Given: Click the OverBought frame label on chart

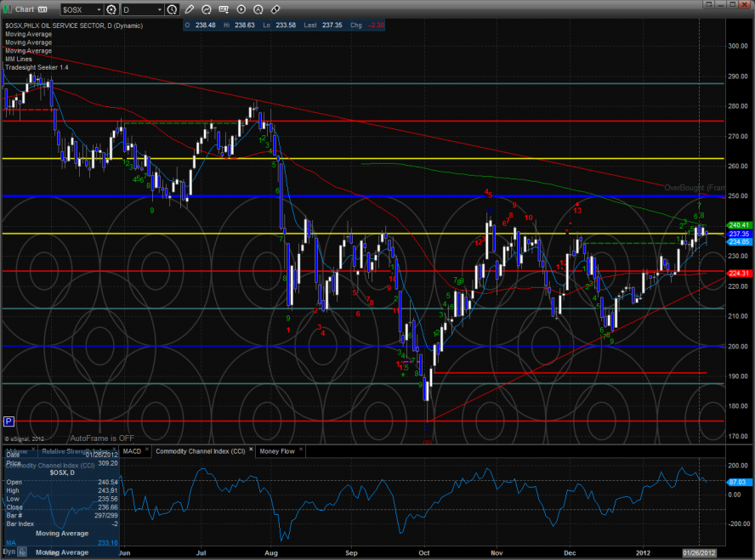Looking at the screenshot, I should [695, 188].
